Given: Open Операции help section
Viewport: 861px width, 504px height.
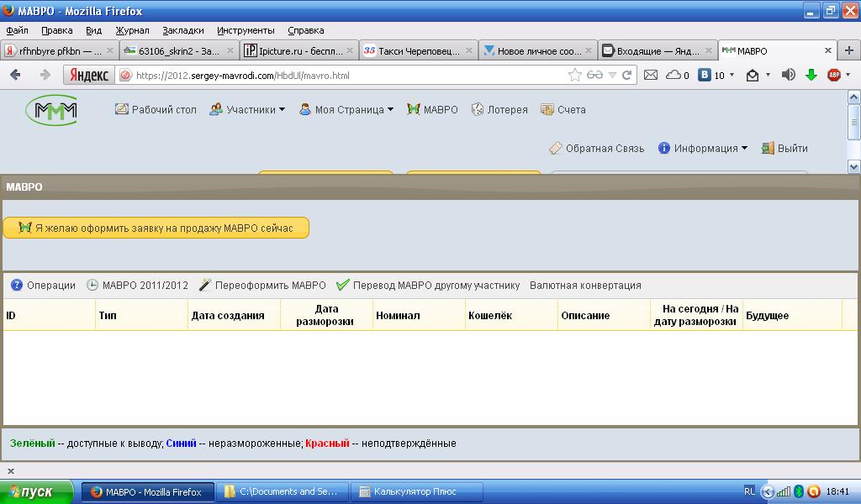Looking at the screenshot, I should tap(44, 285).
